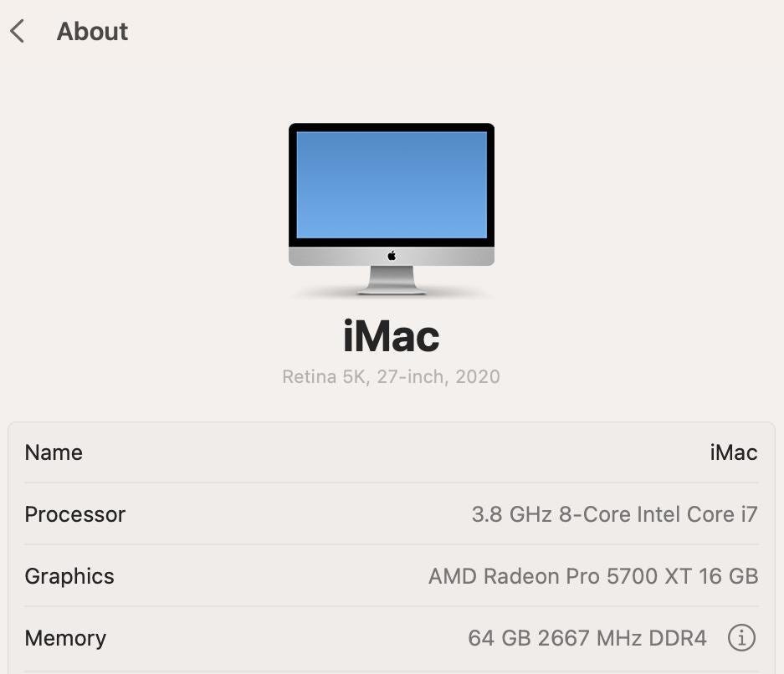Click the Processor label
Viewport: 784px width, 674px height.
pyautogui.click(x=75, y=514)
